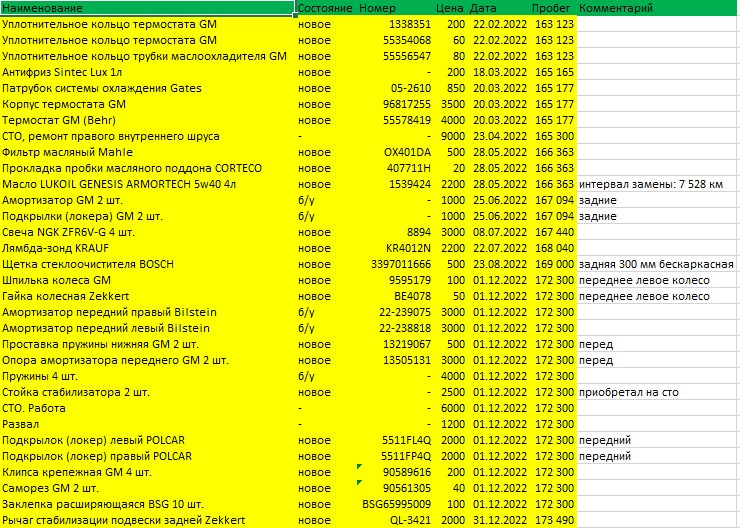Select cell 'Развал'
Screen dimensions: 740x528
(x=148, y=424)
